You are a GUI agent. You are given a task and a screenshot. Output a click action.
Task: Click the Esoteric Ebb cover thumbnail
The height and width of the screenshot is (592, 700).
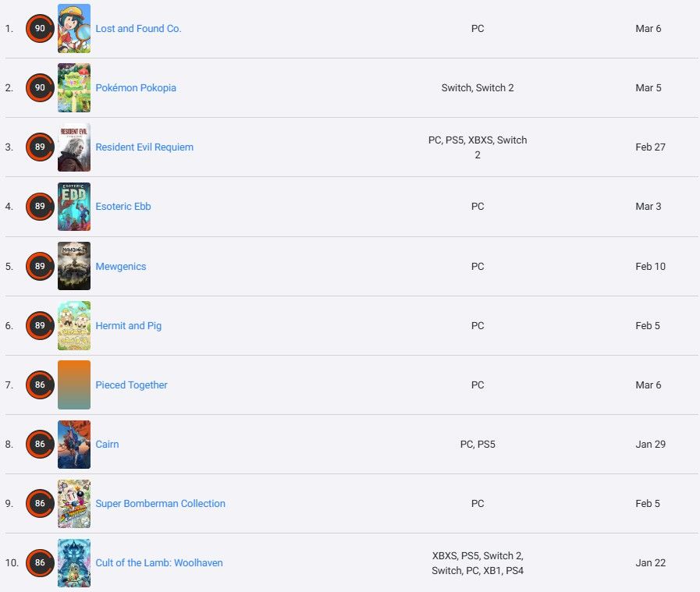[74, 207]
